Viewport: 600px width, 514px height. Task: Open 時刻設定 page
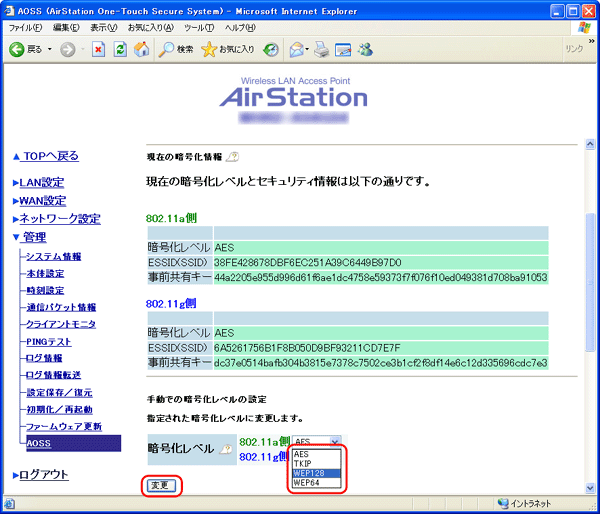tap(45, 290)
